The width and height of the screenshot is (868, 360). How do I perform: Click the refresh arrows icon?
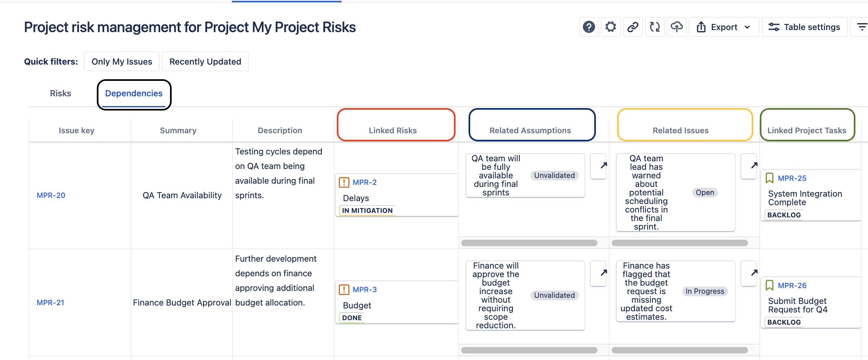pos(654,27)
